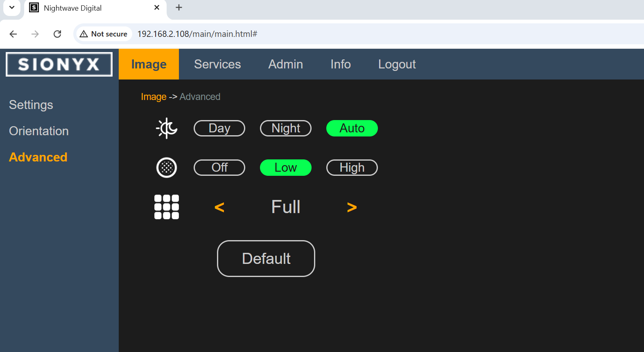Open a new browser tab with plus icon

point(179,8)
